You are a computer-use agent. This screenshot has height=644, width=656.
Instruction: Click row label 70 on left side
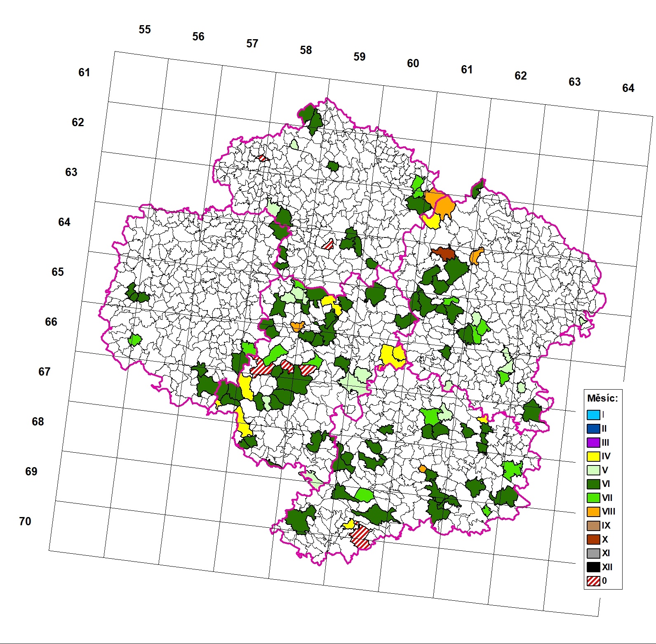point(25,522)
